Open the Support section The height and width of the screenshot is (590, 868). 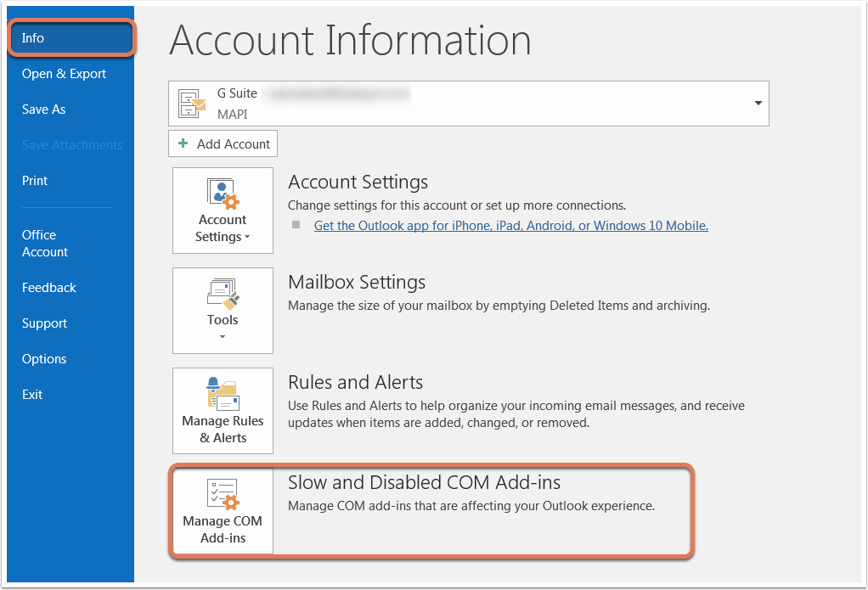pos(45,323)
